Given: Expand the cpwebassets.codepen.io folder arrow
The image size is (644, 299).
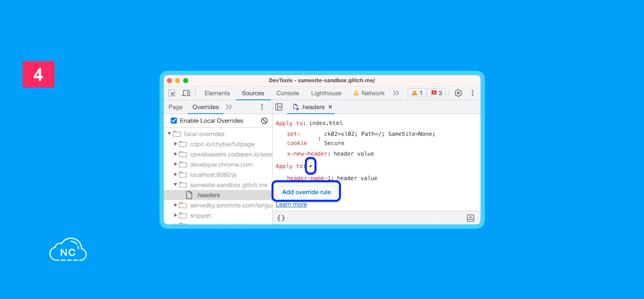Looking at the screenshot, I should tap(176, 154).
